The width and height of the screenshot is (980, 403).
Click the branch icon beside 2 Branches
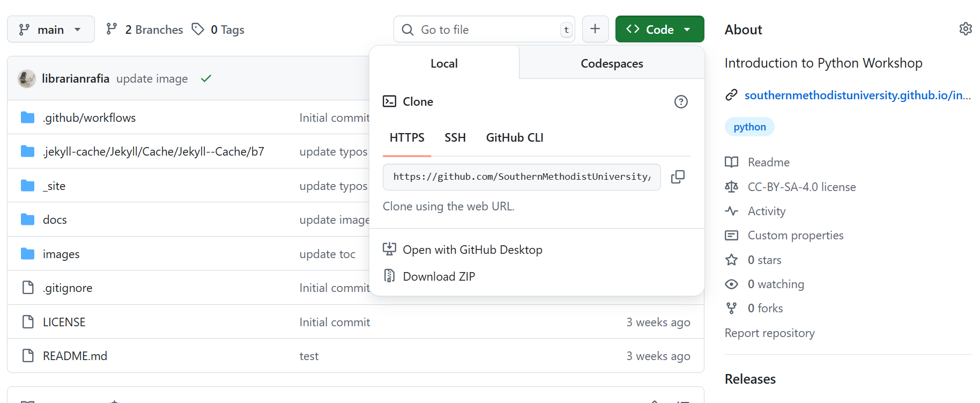(x=112, y=29)
